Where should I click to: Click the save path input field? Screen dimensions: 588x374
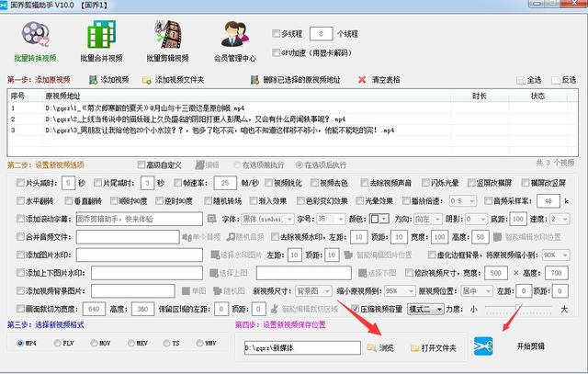303,348
